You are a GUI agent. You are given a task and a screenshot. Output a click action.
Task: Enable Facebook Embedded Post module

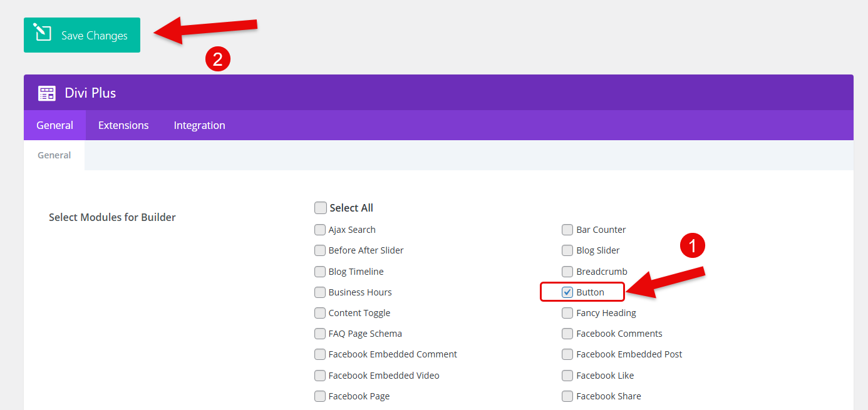click(x=567, y=354)
